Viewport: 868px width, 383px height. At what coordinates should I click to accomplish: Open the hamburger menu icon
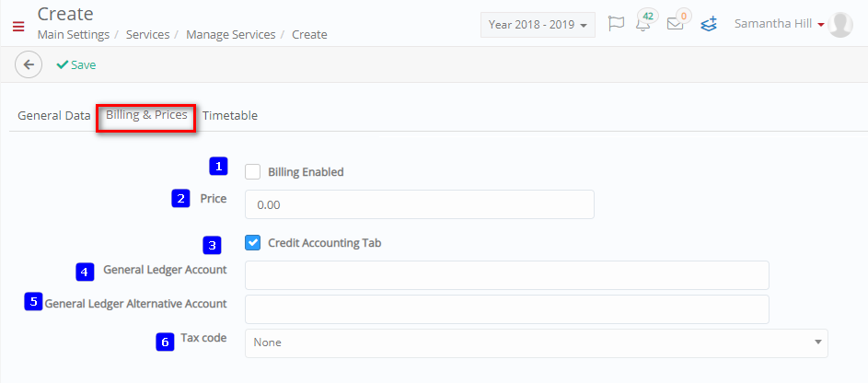click(18, 27)
